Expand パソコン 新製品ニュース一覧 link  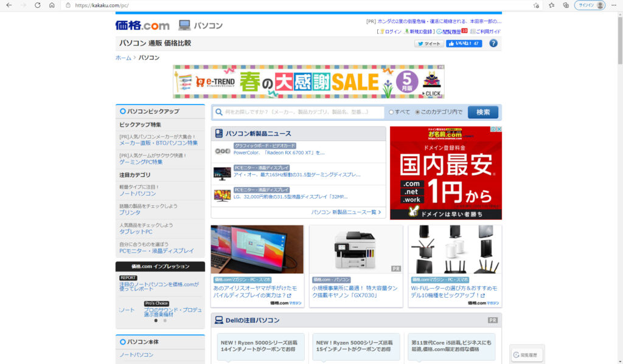click(x=346, y=212)
